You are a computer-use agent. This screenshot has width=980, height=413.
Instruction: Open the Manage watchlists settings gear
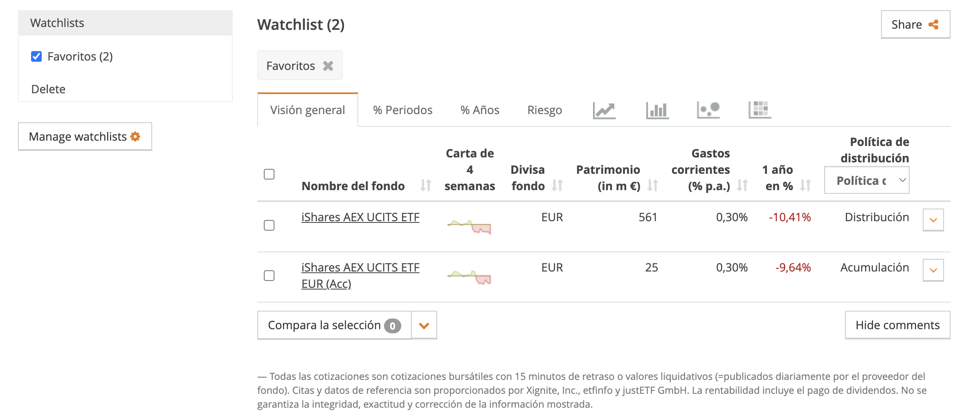pos(137,136)
